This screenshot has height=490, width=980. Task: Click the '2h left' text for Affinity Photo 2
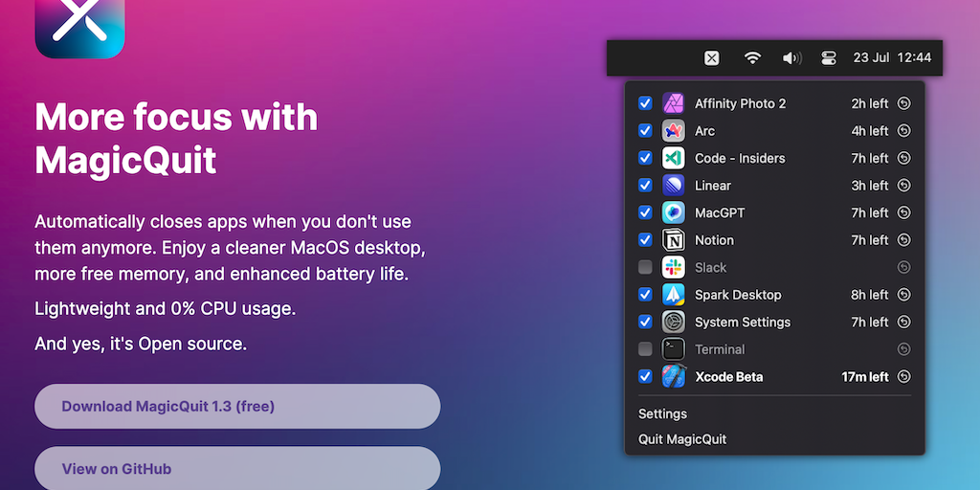point(869,103)
